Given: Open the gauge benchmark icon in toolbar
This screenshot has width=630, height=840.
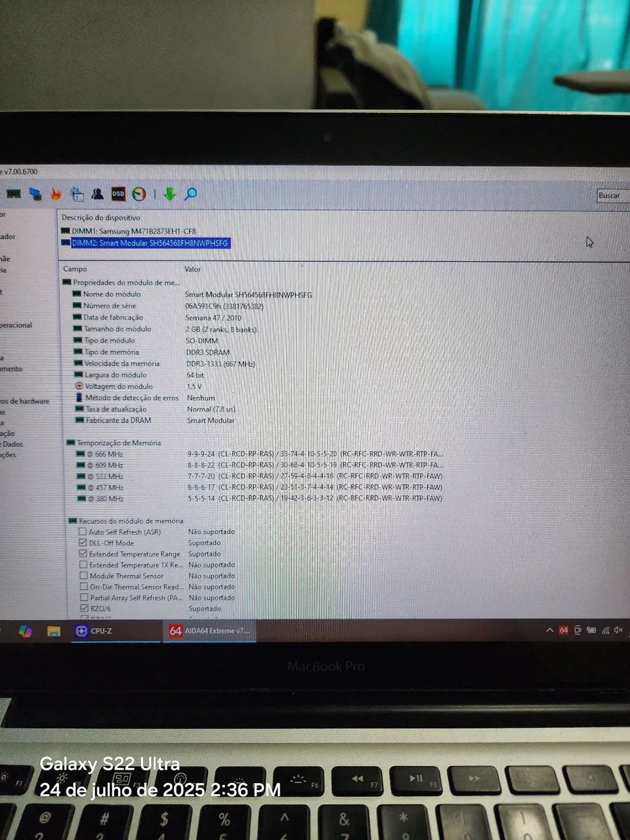Looking at the screenshot, I should coord(139,194).
